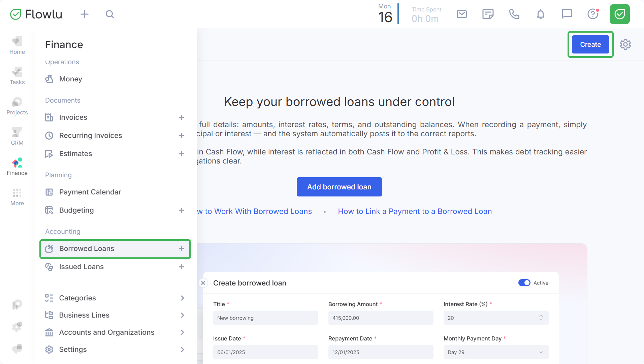Click the help question mark icon
The height and width of the screenshot is (364, 644).
tap(593, 14)
